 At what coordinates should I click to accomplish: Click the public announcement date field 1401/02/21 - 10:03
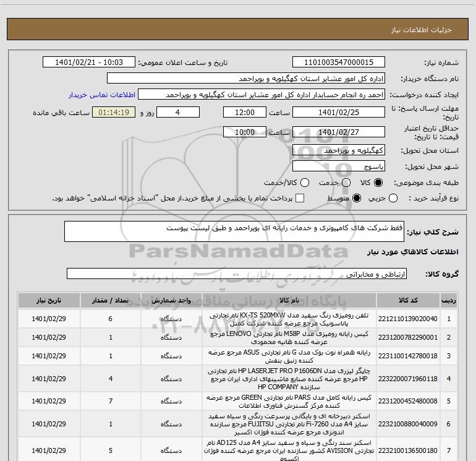pyautogui.click(x=89, y=62)
